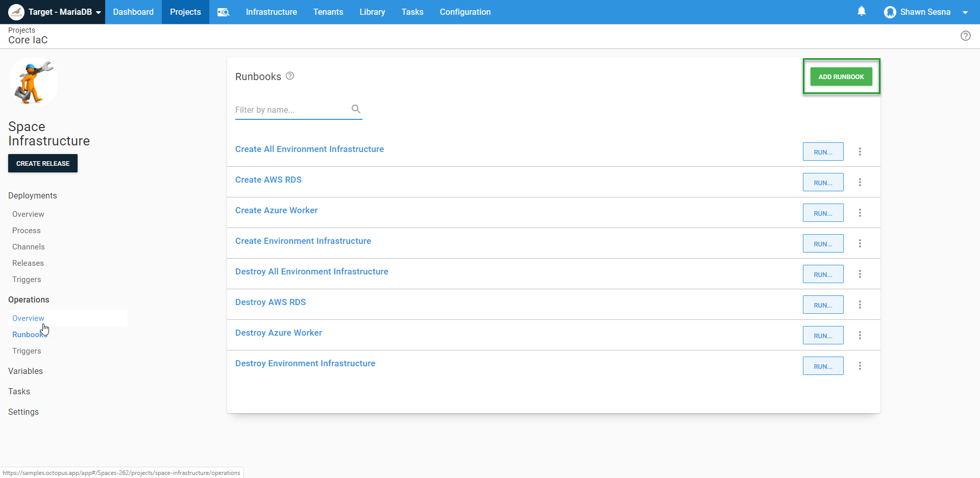980x478 pixels.
Task: Go to the Infrastructure menu
Action: [271, 12]
